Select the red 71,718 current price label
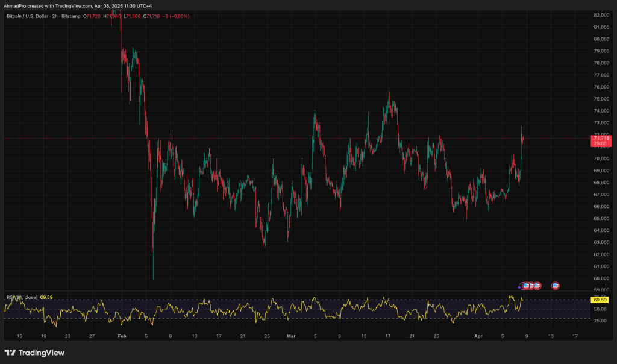Image resolution: width=617 pixels, height=364 pixels. pos(601,138)
